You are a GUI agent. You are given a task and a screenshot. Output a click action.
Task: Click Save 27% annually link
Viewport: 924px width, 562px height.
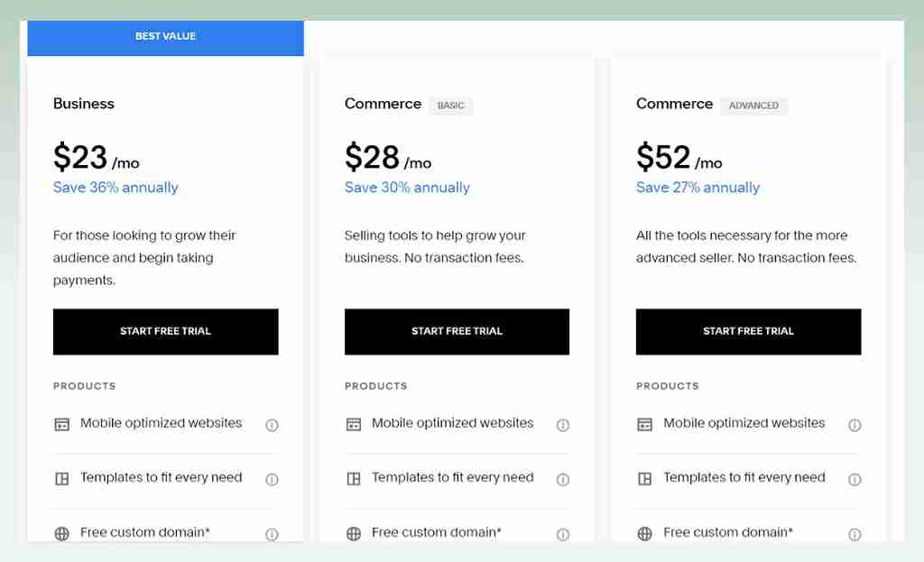(x=698, y=188)
